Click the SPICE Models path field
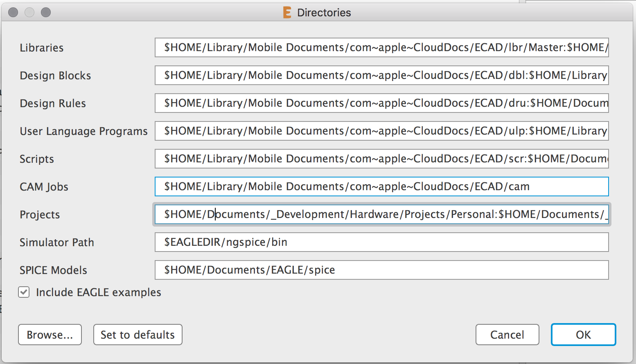Viewport: 636px width, 364px height. coord(381,270)
